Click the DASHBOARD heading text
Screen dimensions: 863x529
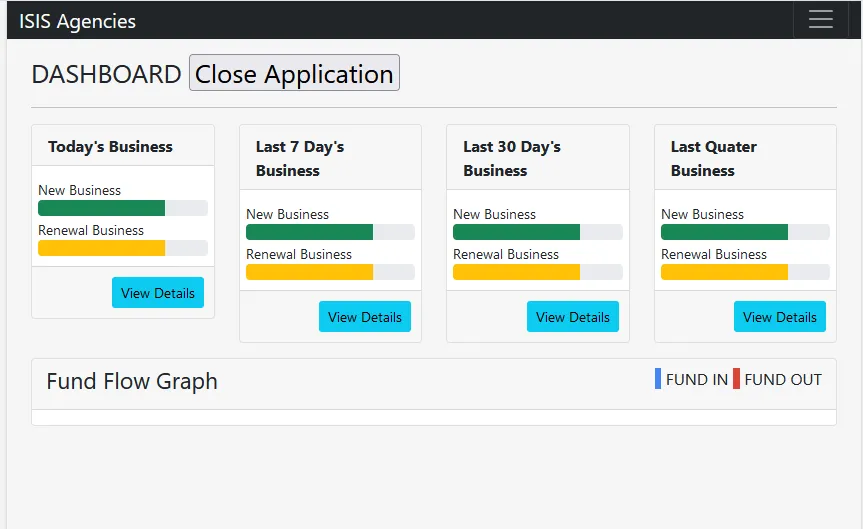pyautogui.click(x=106, y=74)
